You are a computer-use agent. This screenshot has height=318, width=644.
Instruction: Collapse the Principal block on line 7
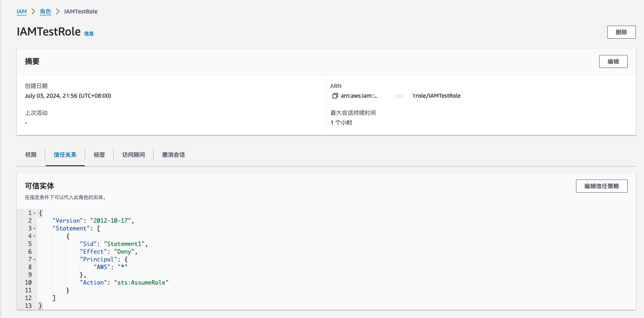pos(35,259)
